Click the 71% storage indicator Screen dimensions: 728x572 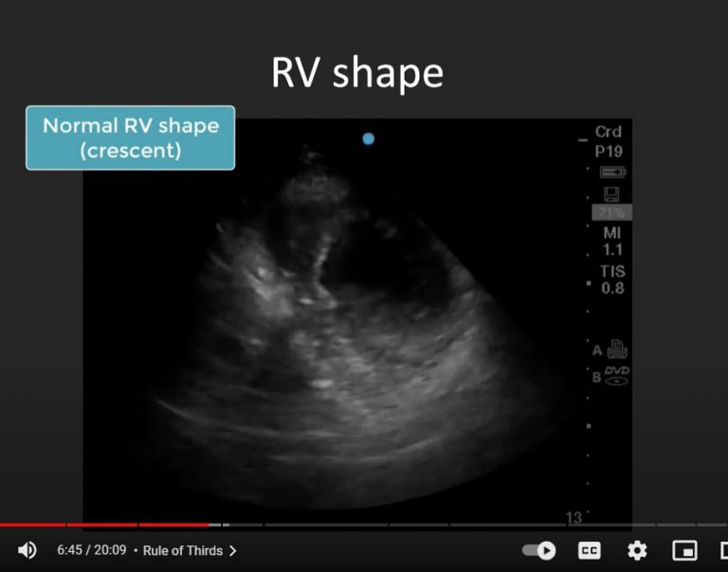[x=611, y=212]
